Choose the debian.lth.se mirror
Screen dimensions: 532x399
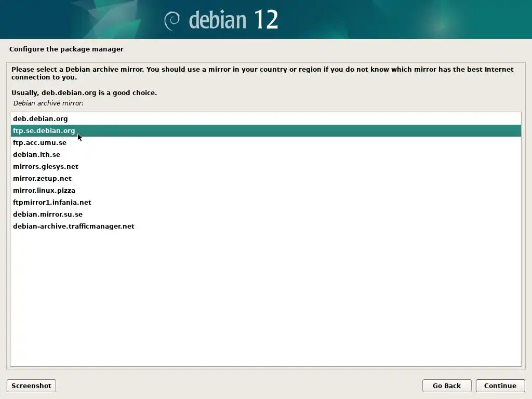click(x=265, y=154)
